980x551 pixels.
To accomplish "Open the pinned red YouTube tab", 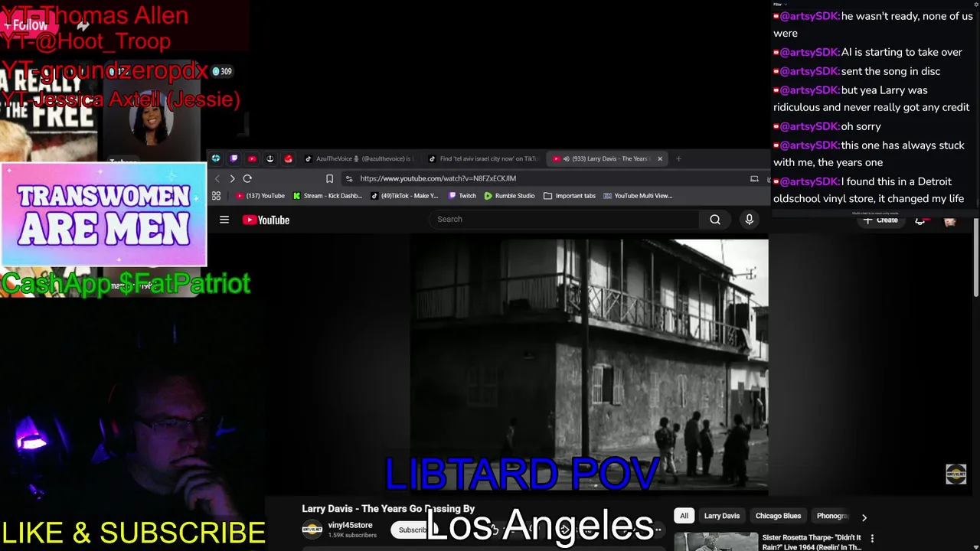I will [252, 158].
